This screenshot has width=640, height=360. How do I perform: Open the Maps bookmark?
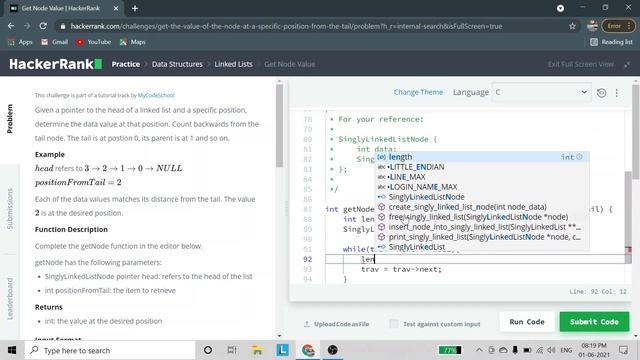[133, 42]
